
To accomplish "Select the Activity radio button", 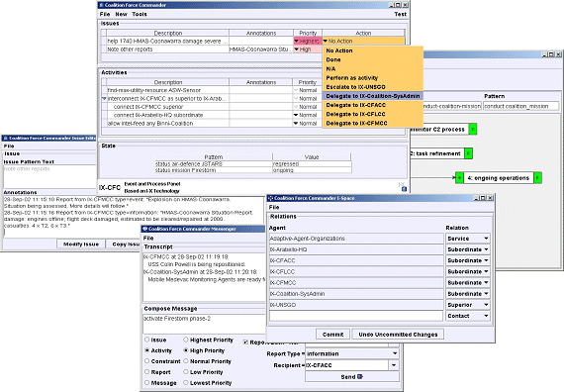I will (x=146, y=350).
